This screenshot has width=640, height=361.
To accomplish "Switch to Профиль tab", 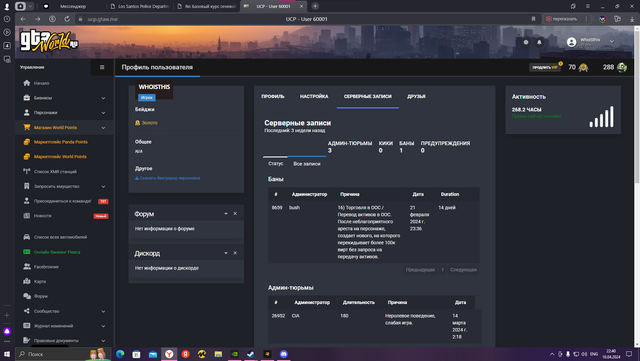I will click(x=273, y=96).
